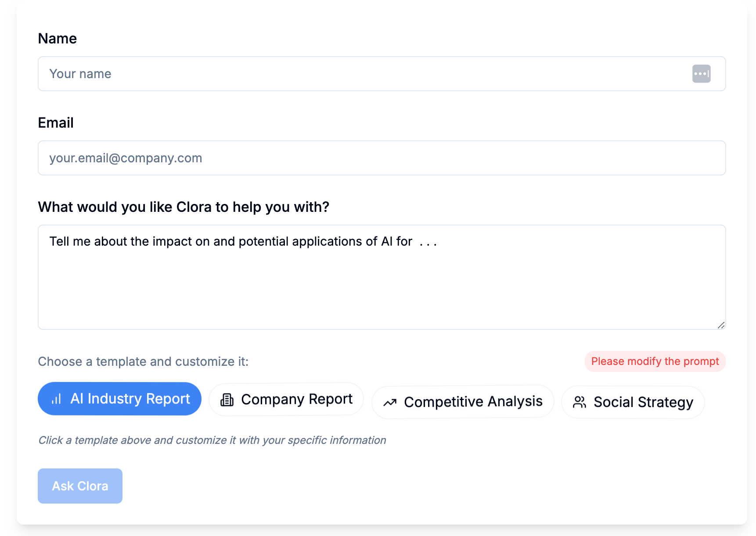Click the building icon on Company Report
Image resolution: width=756 pixels, height=536 pixels.
tap(227, 400)
